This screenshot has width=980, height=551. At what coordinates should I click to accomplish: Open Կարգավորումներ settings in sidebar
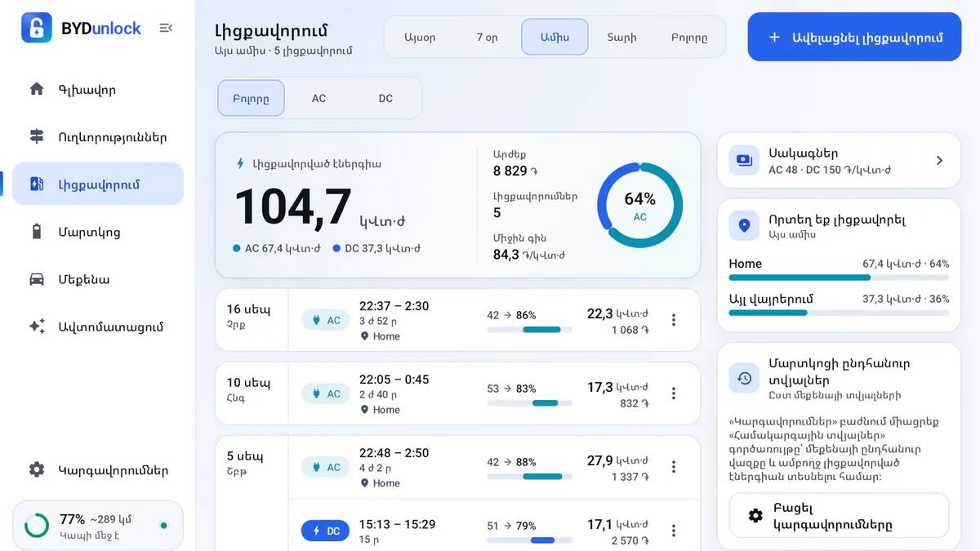pyautogui.click(x=98, y=469)
